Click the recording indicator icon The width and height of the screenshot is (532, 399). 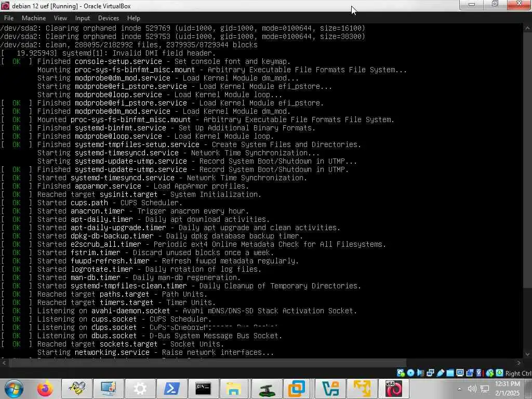(x=470, y=373)
